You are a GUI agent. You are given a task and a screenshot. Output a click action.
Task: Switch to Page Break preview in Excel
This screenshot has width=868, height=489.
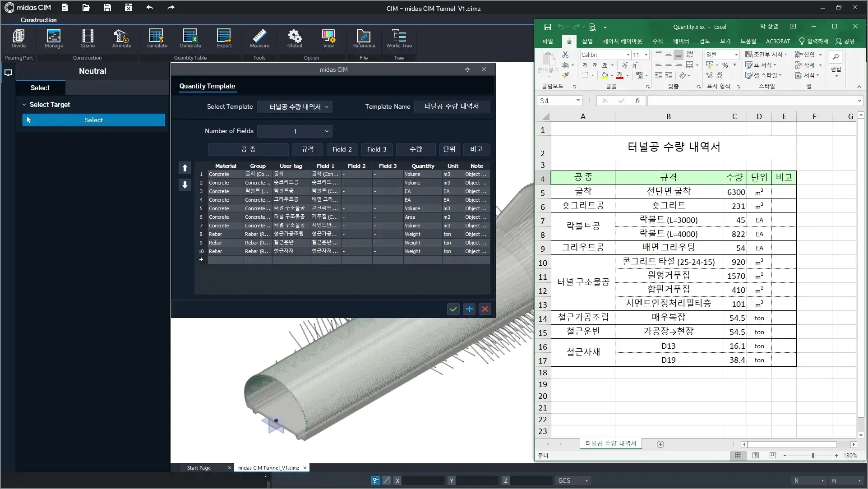(772, 456)
